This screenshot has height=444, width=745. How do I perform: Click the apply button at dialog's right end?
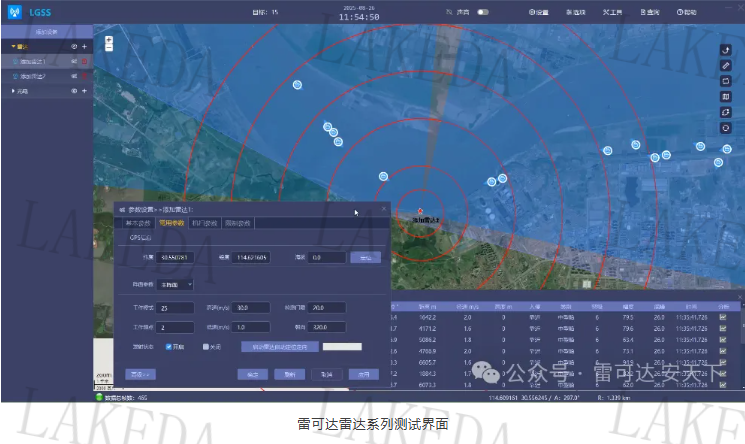(x=363, y=375)
